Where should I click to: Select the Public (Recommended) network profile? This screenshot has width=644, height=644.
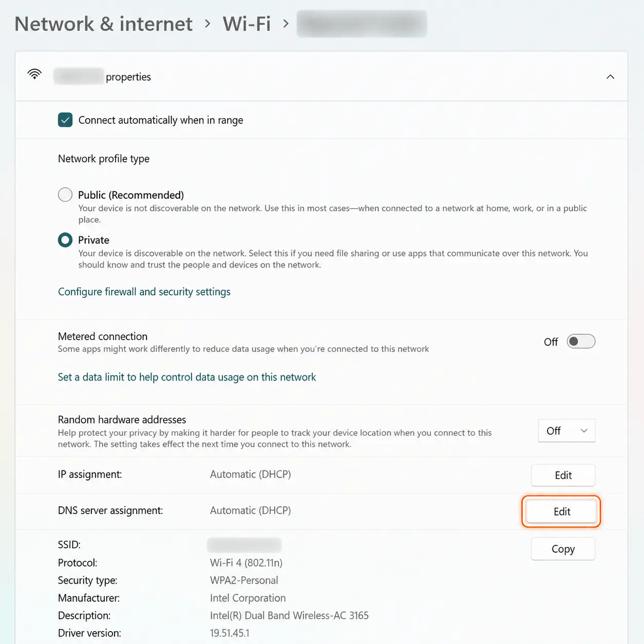(65, 195)
